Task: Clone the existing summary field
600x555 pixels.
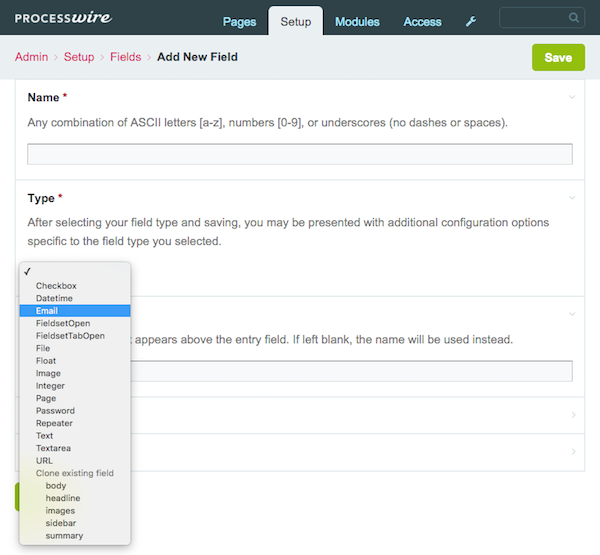Action: pyautogui.click(x=75, y=536)
